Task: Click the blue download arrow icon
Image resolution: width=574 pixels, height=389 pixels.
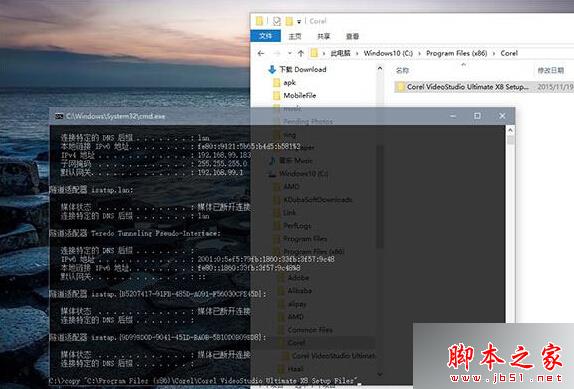Action: pyautogui.click(x=272, y=69)
